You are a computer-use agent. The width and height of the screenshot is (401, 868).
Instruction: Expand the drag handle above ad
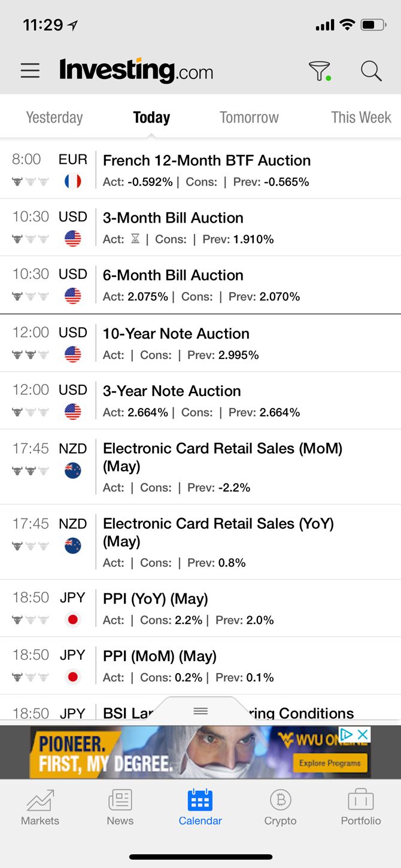200,711
